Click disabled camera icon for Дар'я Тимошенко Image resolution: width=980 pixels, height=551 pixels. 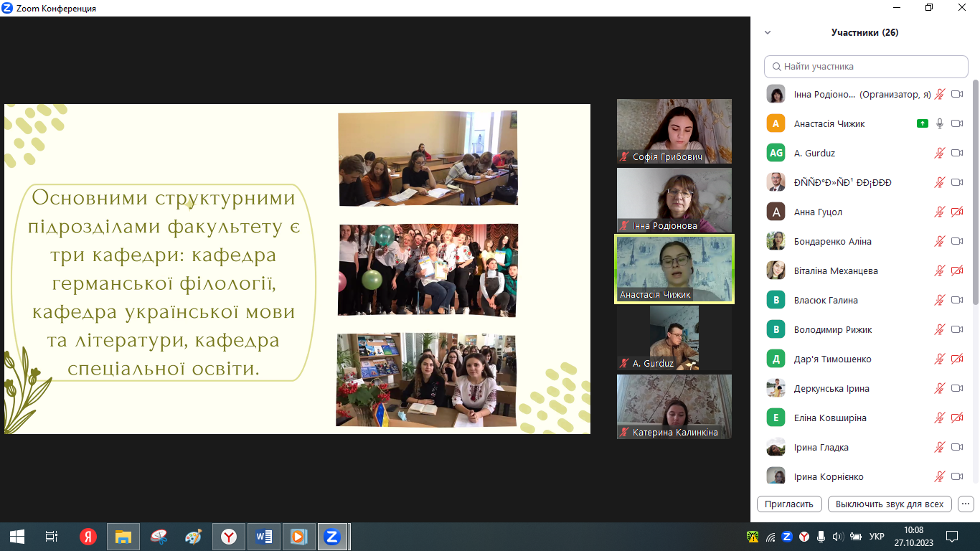957,359
